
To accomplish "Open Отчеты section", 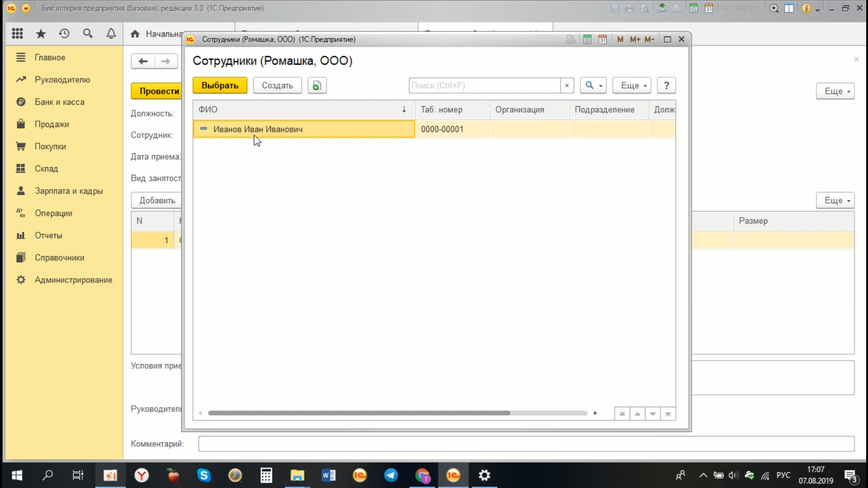I will click(x=48, y=235).
